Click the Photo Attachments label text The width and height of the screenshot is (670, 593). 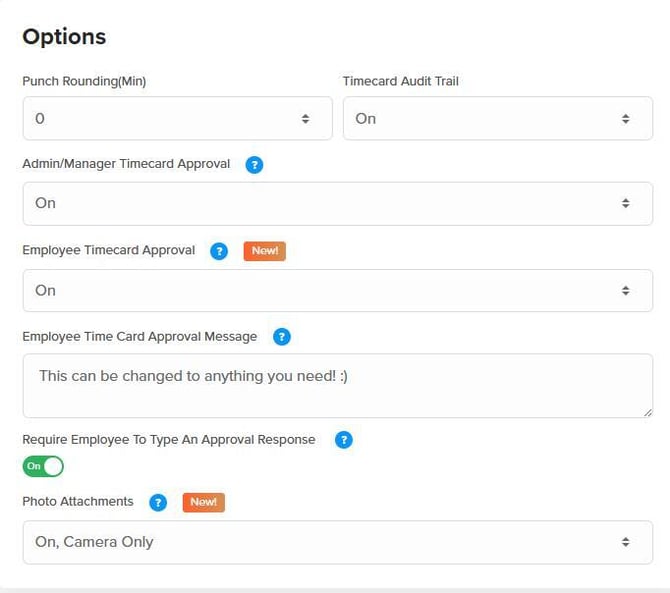pyautogui.click(x=78, y=502)
